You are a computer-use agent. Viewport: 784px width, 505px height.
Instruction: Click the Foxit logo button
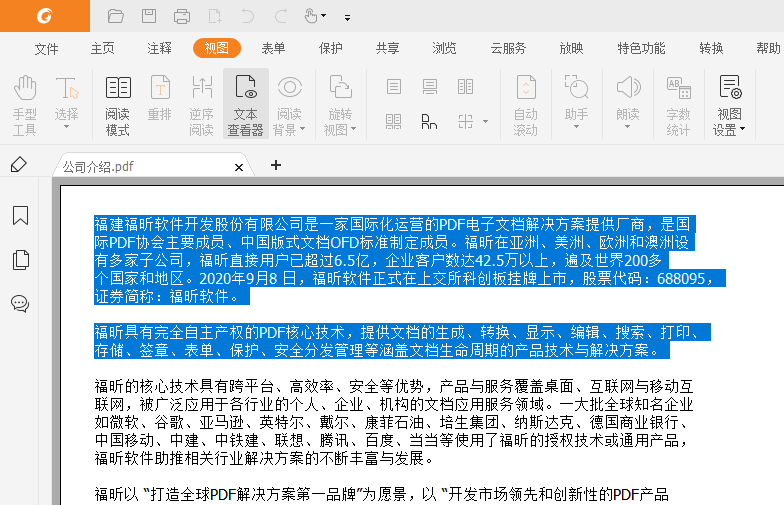click(x=44, y=16)
